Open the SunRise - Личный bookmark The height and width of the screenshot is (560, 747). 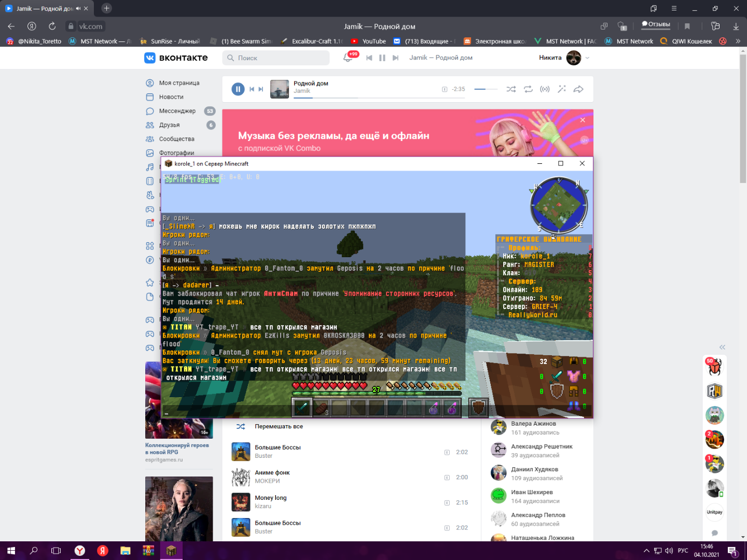170,41
